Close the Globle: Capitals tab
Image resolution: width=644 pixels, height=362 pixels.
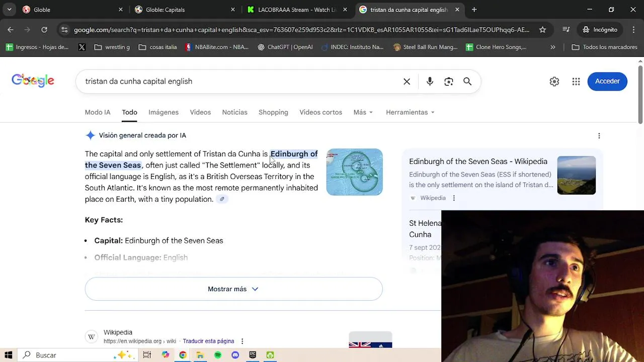(x=232, y=10)
